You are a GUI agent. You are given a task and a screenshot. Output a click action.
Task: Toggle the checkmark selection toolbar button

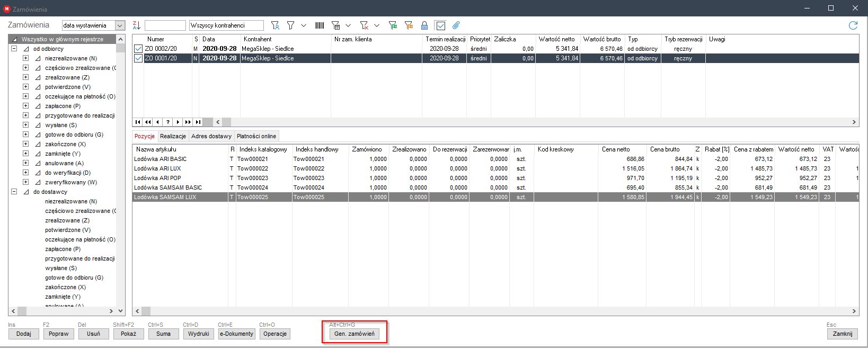coord(440,25)
